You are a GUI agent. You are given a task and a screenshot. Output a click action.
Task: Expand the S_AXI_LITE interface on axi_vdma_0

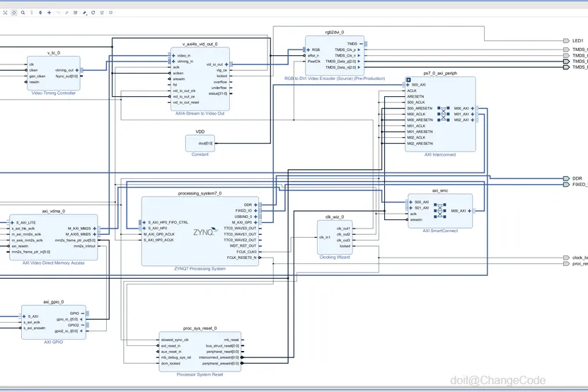click(12, 222)
